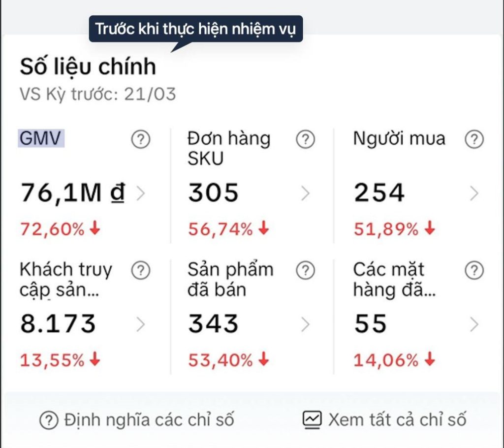Click the Trước khi thực hiện nhiệm vụ tooltip
The image size is (504, 448).
(x=195, y=29)
